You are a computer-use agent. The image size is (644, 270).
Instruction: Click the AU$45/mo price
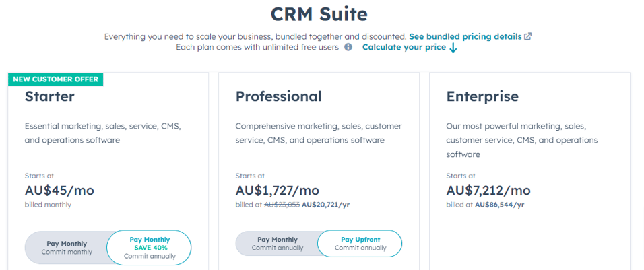[59, 191]
